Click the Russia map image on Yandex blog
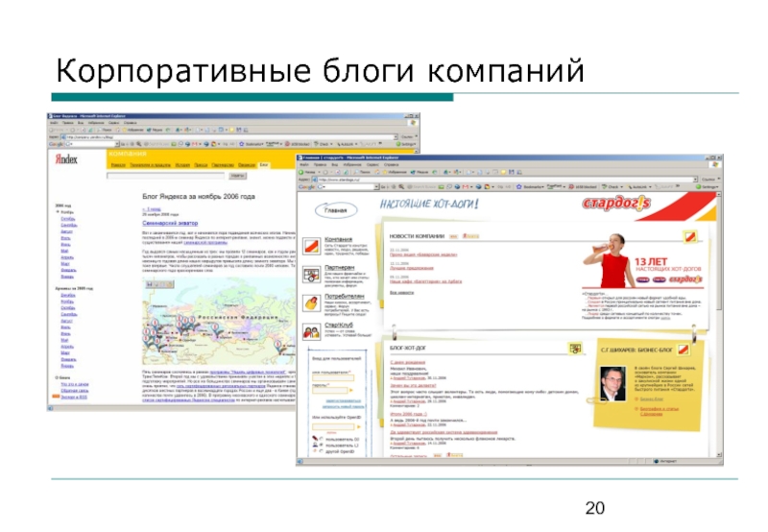Viewport: 768px width, 532px height. (x=219, y=321)
